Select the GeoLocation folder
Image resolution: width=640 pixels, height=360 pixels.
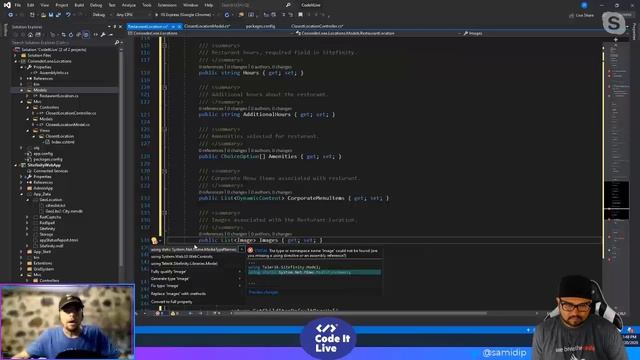[51, 200]
